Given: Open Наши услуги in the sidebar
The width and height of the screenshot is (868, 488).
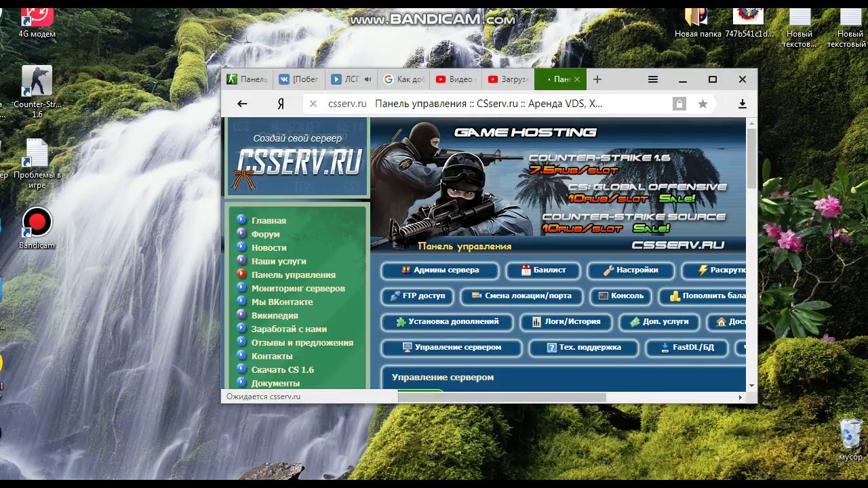Looking at the screenshot, I should point(279,261).
